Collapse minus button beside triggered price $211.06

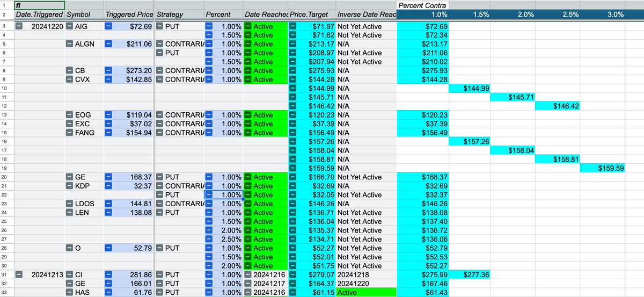coord(108,44)
